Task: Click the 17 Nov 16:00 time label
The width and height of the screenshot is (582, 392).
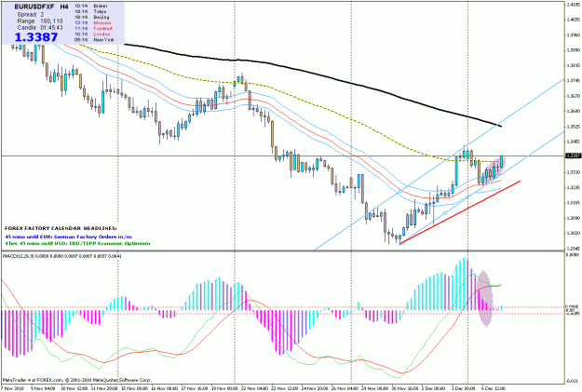Action: click(x=195, y=388)
